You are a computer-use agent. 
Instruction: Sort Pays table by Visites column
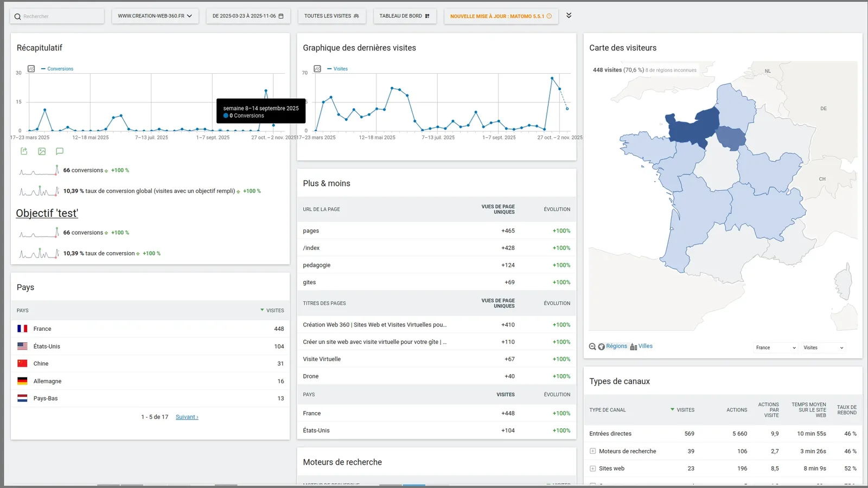pyautogui.click(x=275, y=311)
